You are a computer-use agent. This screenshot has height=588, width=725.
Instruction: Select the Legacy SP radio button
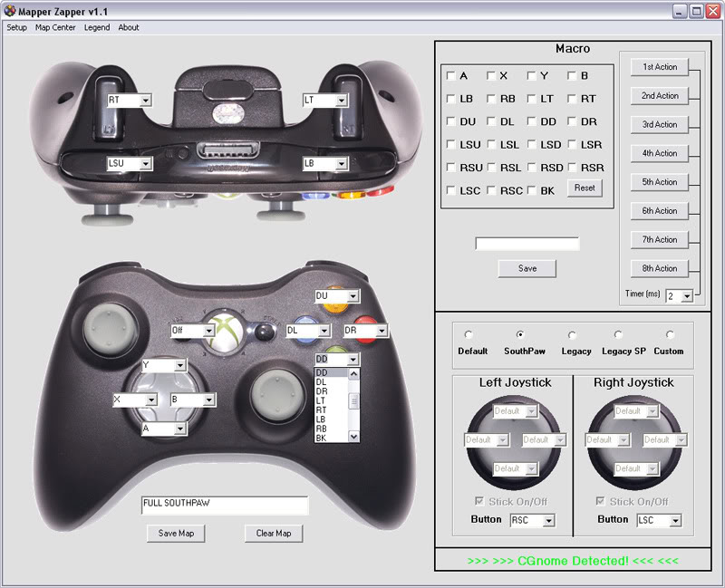618,334
